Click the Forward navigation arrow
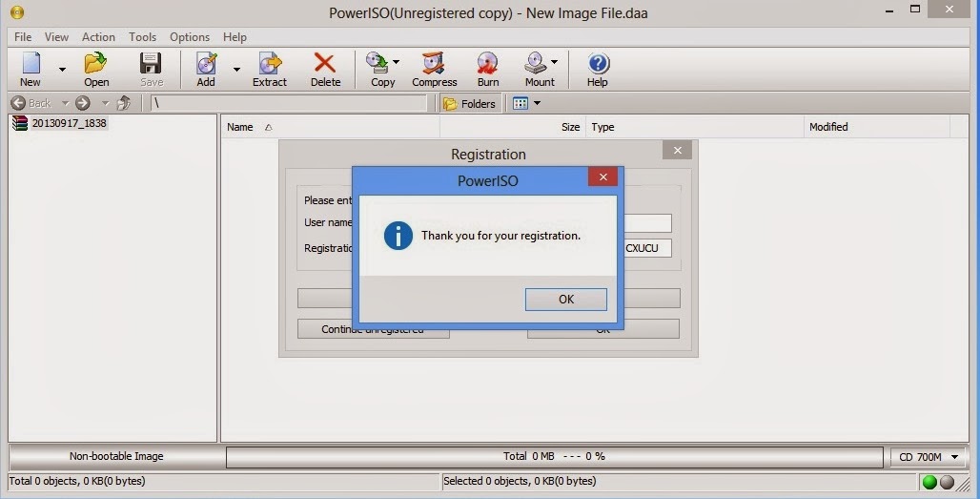The height and width of the screenshot is (499, 980). click(x=83, y=103)
